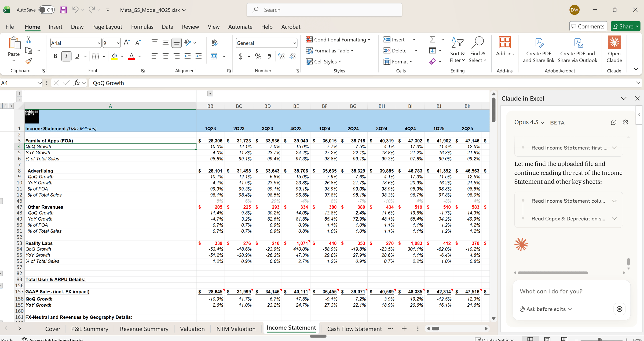The height and width of the screenshot is (341, 644).
Task: Click Open Claude in the ribbon
Action: point(614,50)
